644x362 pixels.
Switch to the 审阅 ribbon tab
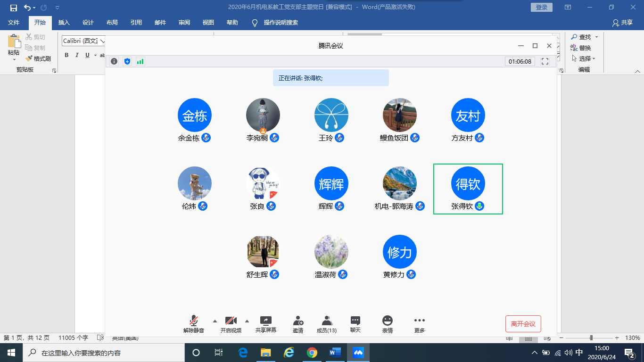184,23
